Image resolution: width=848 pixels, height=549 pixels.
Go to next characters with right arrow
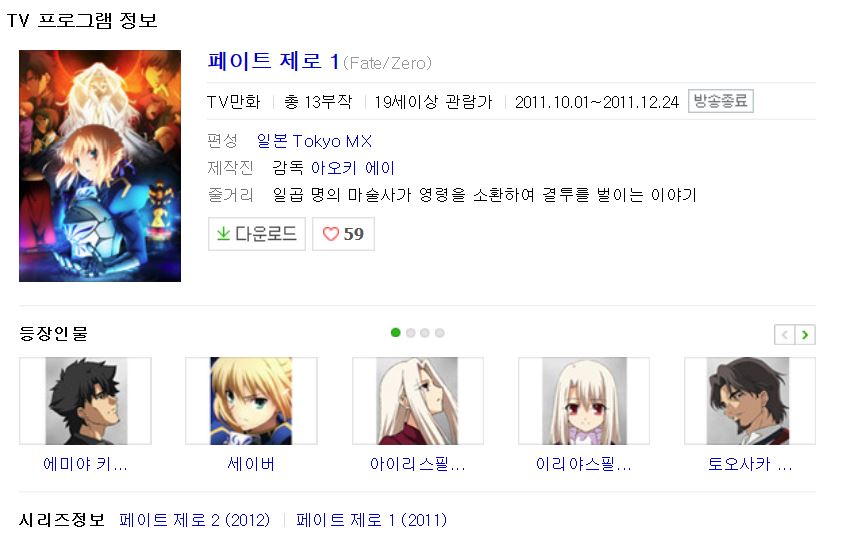(x=805, y=335)
